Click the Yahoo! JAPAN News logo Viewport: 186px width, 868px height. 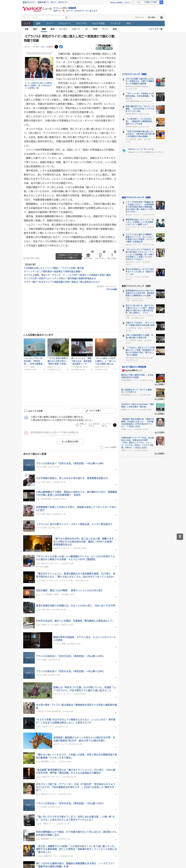coord(37,9)
